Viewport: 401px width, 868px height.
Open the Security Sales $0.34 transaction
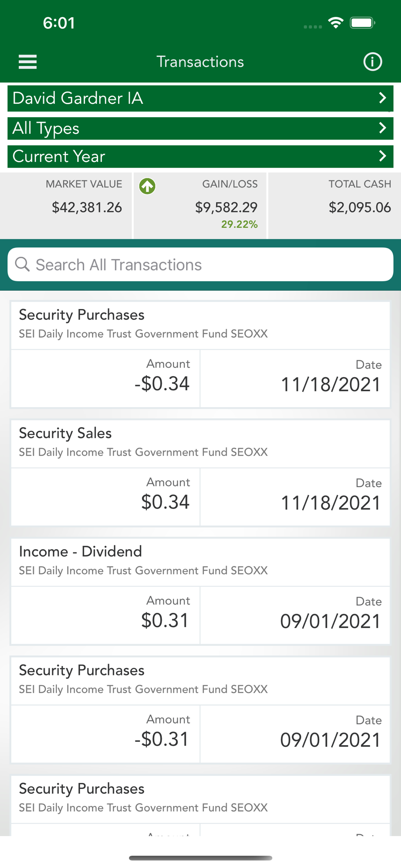tap(200, 473)
